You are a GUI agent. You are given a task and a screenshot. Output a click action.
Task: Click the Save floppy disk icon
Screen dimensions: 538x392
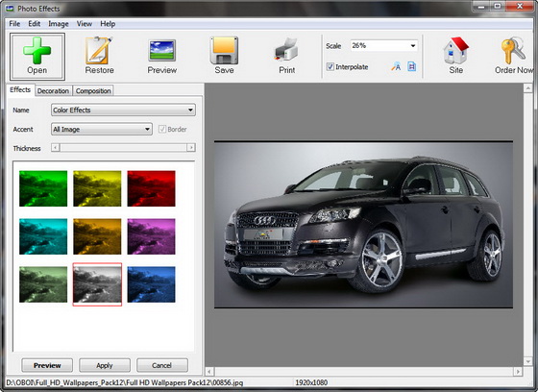point(224,50)
